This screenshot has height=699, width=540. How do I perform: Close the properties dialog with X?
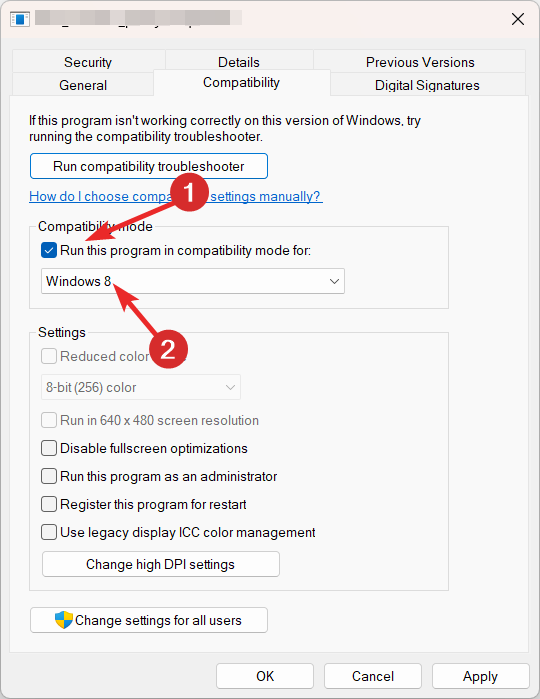[518, 19]
